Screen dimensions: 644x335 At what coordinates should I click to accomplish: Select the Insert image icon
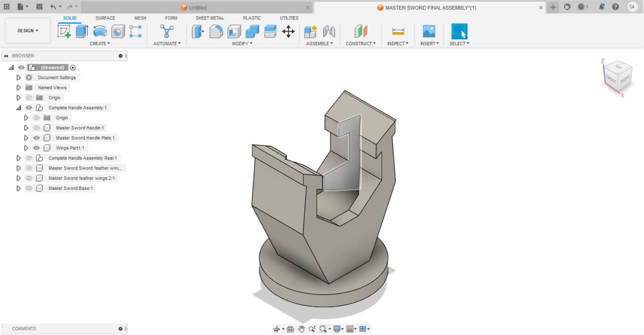pos(429,32)
